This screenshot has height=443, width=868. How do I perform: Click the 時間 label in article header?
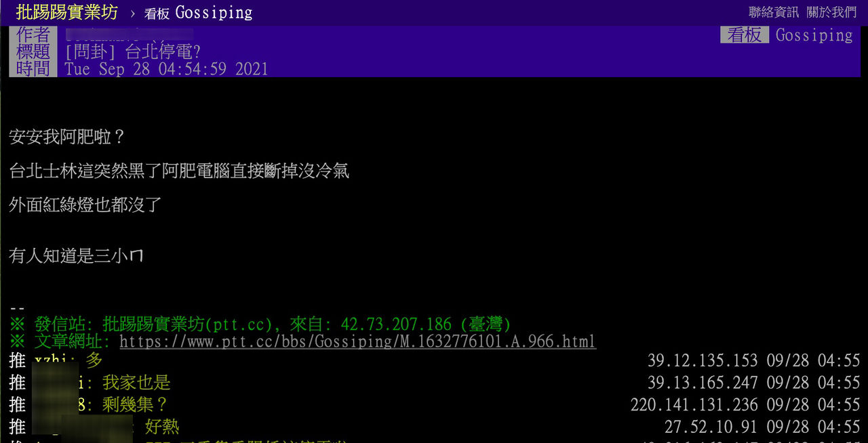click(33, 68)
